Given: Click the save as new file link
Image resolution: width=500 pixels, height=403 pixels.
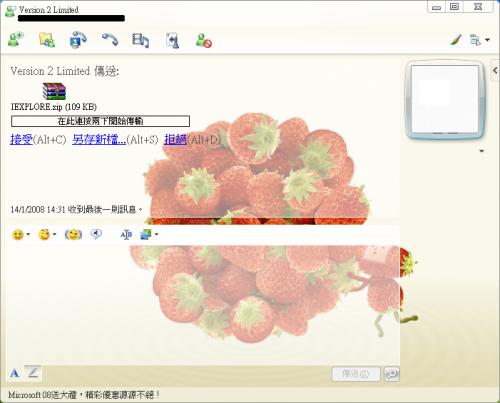Looking at the screenshot, I should pyautogui.click(x=99, y=139).
